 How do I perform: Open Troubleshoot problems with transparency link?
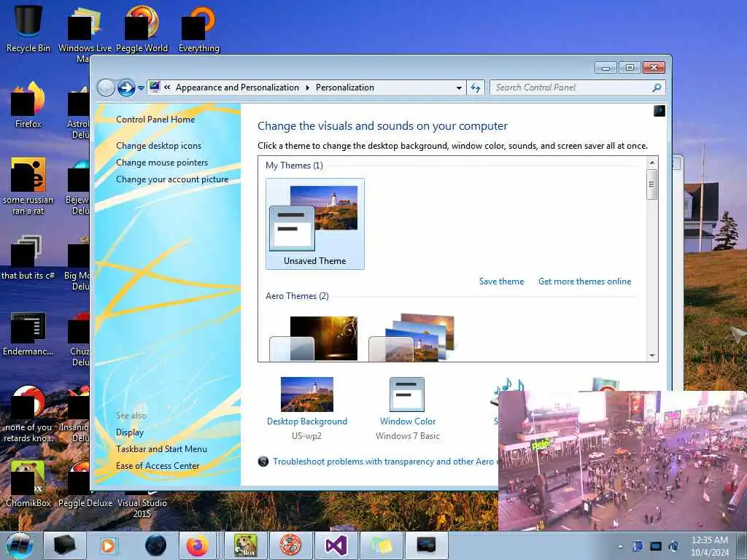[x=384, y=462]
